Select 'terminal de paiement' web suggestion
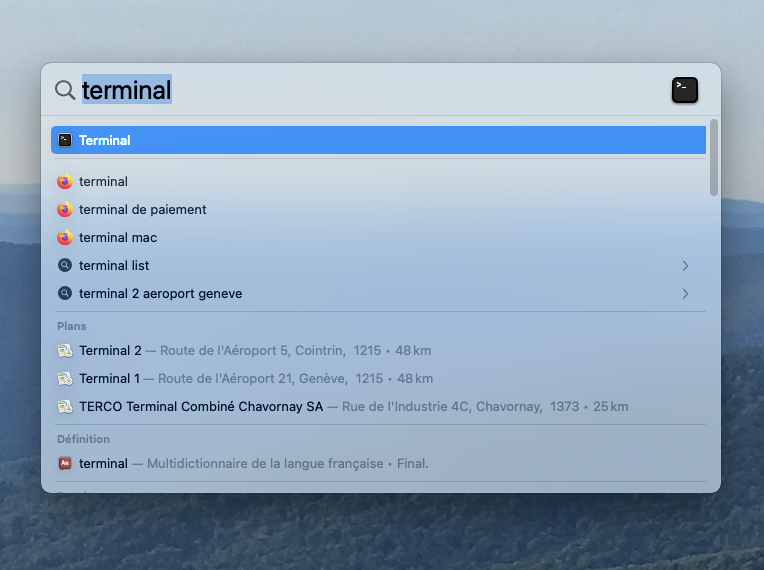 coord(143,210)
